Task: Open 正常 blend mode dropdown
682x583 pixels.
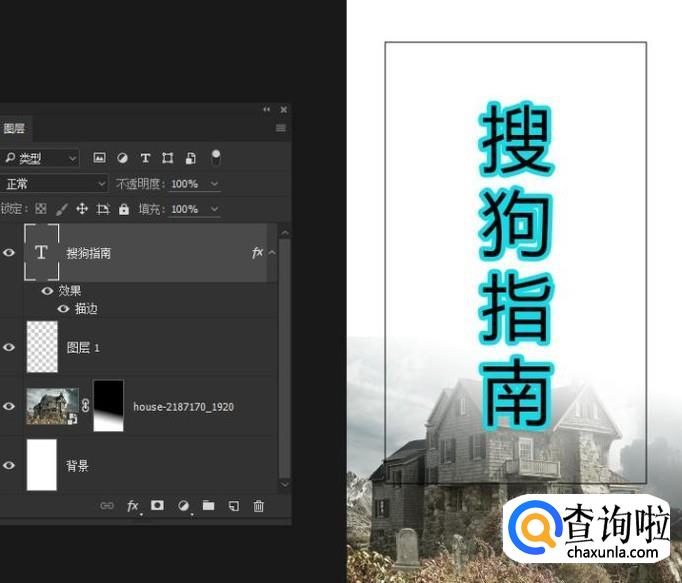Action: pos(53,184)
